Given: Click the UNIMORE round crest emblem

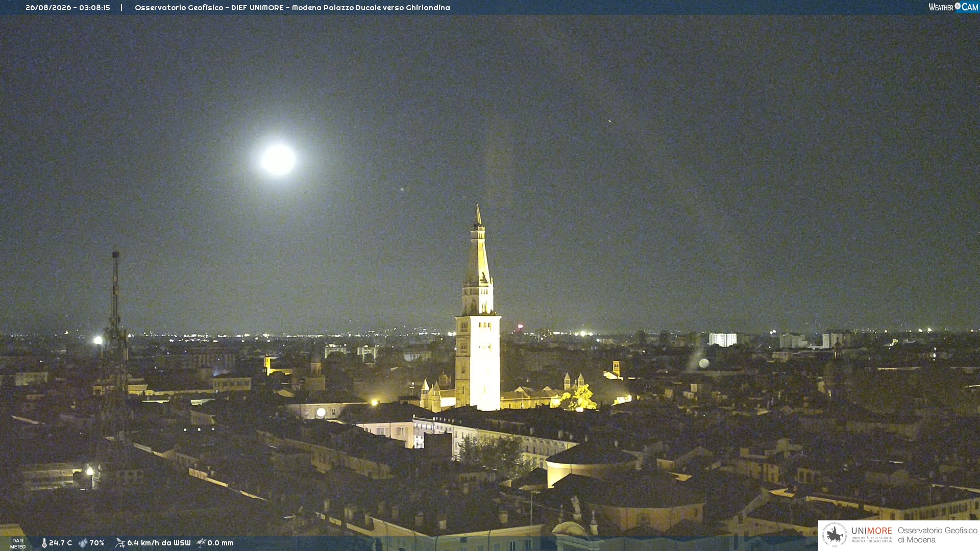Looking at the screenshot, I should point(835,535).
